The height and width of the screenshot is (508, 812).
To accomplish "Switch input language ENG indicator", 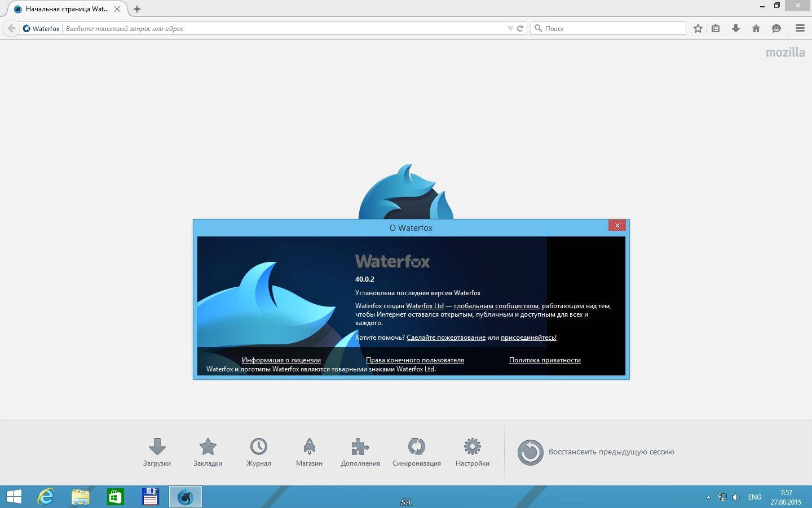I will (x=754, y=497).
